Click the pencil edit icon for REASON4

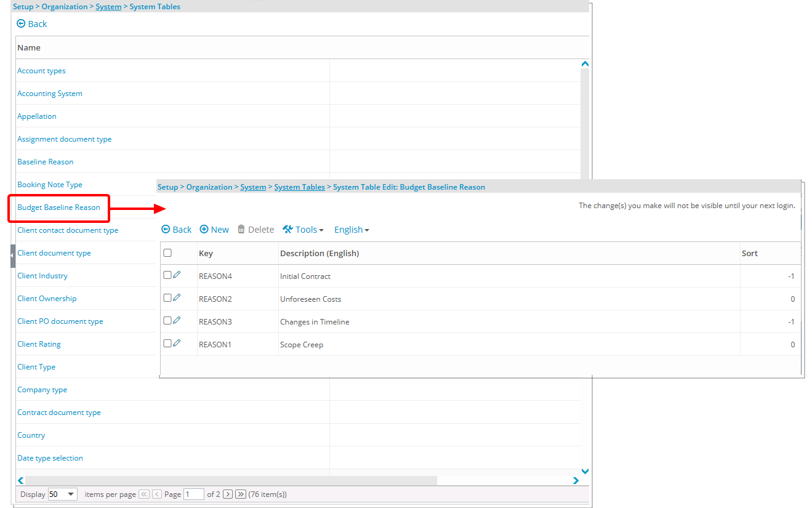coord(177,275)
